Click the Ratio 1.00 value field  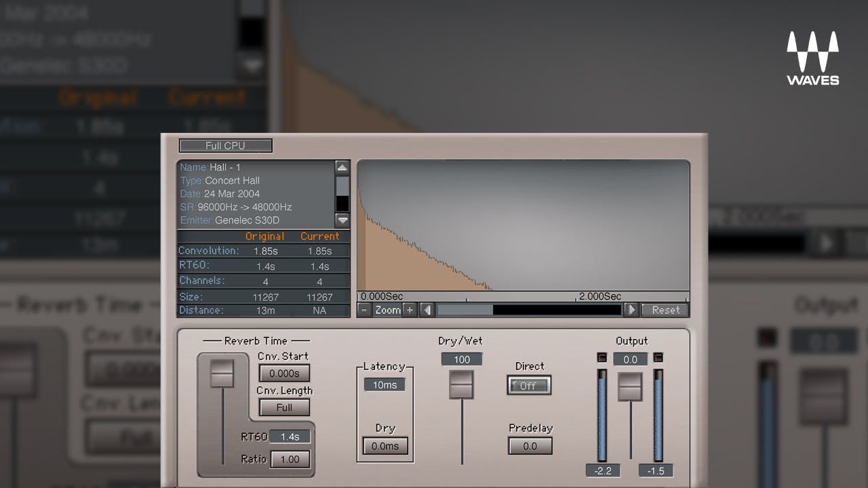290,459
